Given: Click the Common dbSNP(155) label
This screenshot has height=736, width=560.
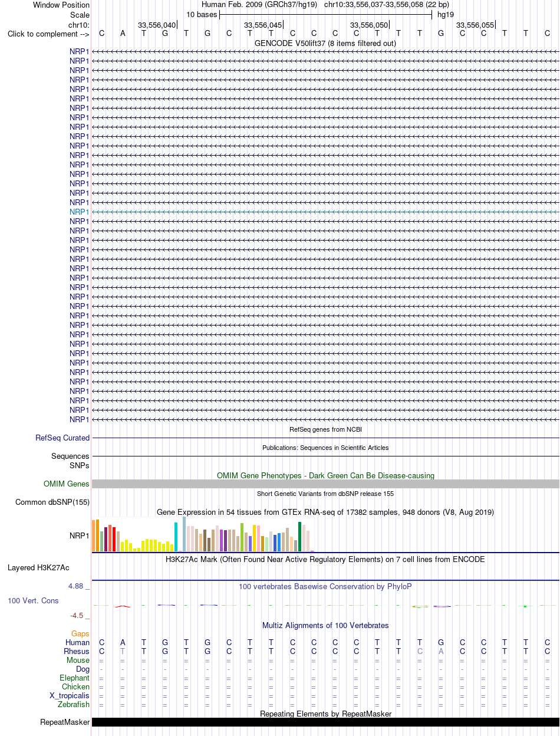Looking at the screenshot, I should (52, 502).
